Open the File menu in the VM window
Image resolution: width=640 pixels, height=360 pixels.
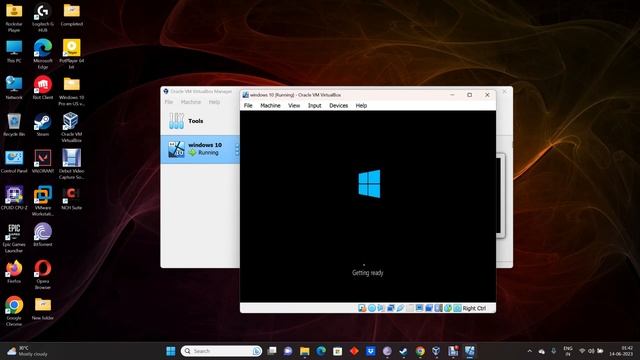248,105
